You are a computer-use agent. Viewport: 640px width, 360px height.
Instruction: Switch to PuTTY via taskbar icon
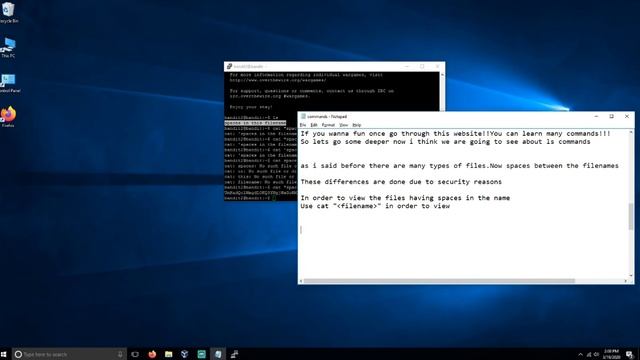tap(234, 354)
